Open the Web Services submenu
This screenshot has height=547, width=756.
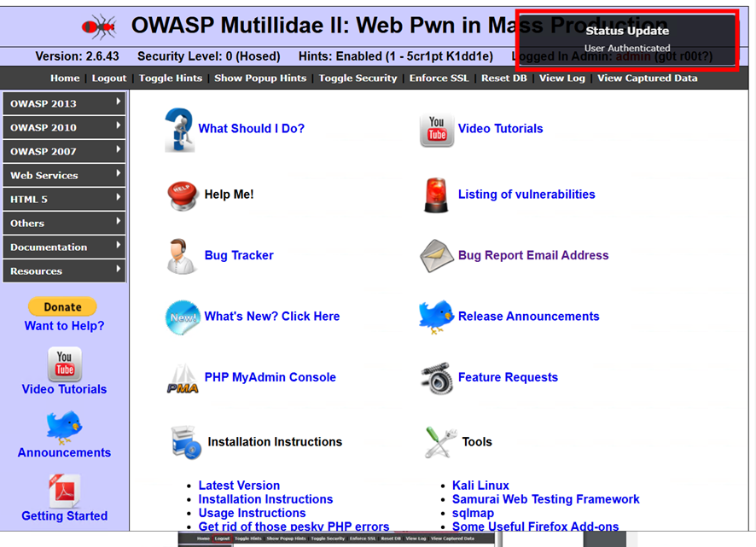point(64,175)
